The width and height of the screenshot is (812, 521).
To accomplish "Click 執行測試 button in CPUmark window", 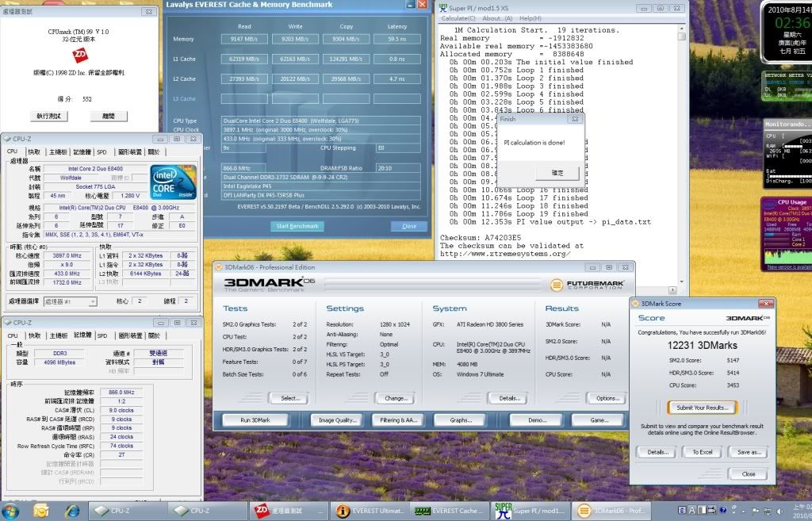I will pos(48,116).
